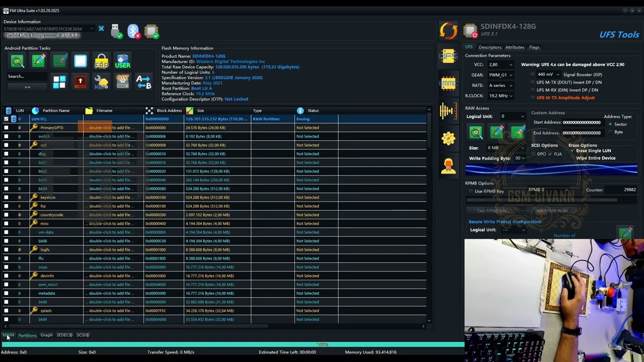Click RAW Access read ID icon
The image size is (644, 362).
click(x=476, y=132)
